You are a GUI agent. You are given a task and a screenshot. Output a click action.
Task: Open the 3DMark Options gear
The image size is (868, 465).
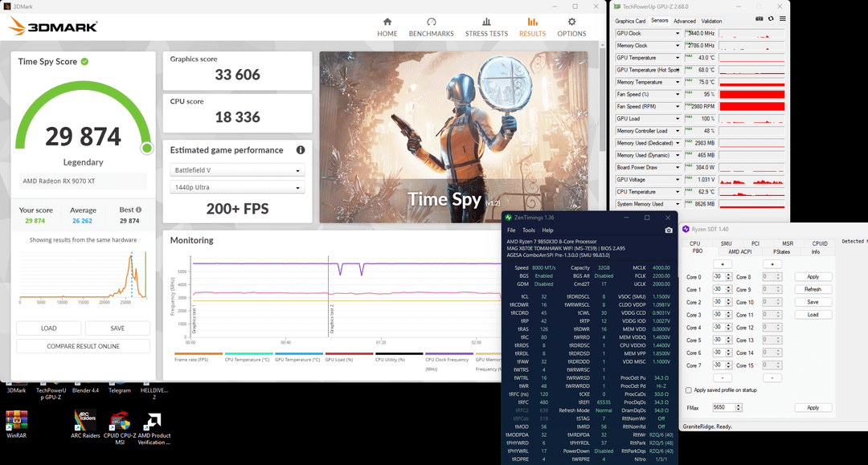point(571,22)
